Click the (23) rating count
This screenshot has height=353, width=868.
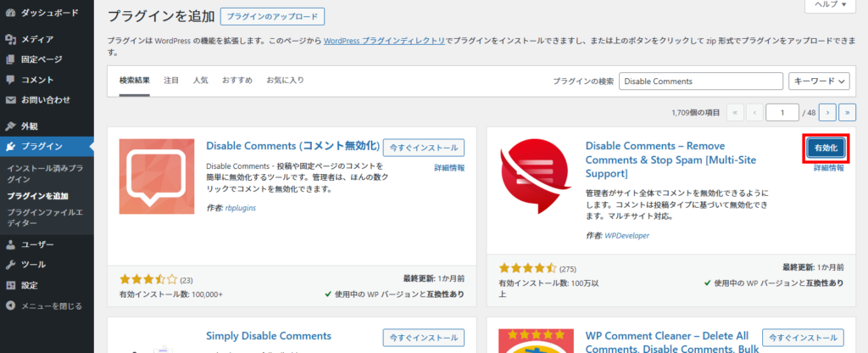186,280
